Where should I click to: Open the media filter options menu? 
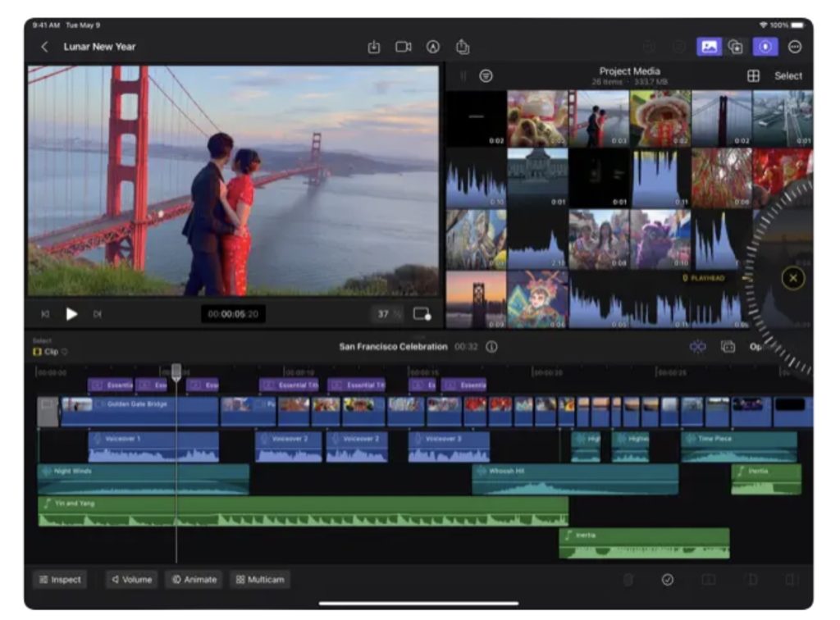[486, 75]
